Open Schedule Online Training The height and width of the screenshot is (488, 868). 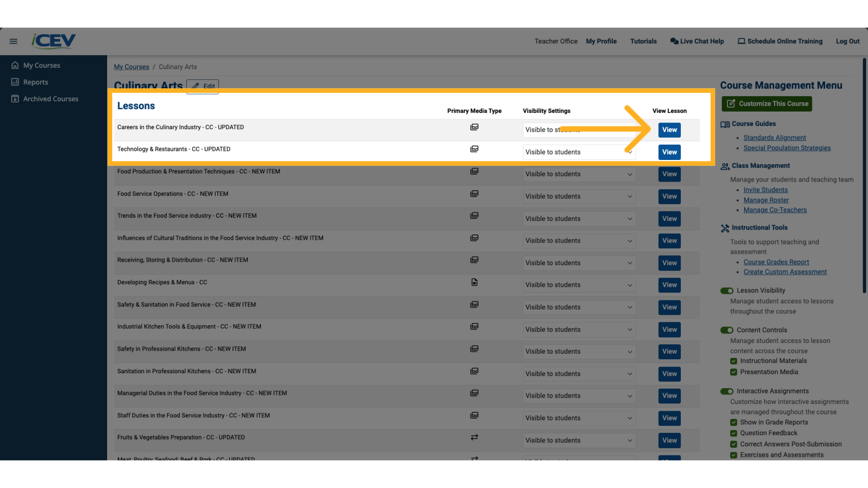780,41
